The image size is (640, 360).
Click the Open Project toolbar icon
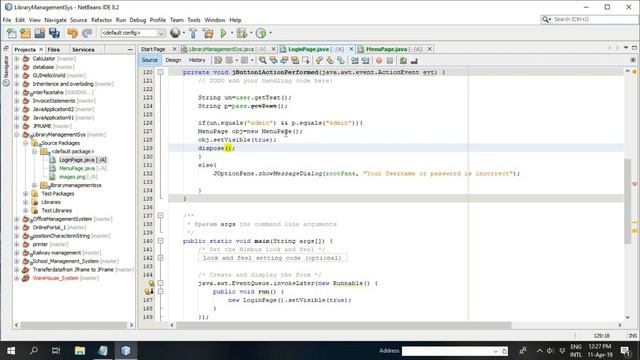pyautogui.click(x=40, y=33)
